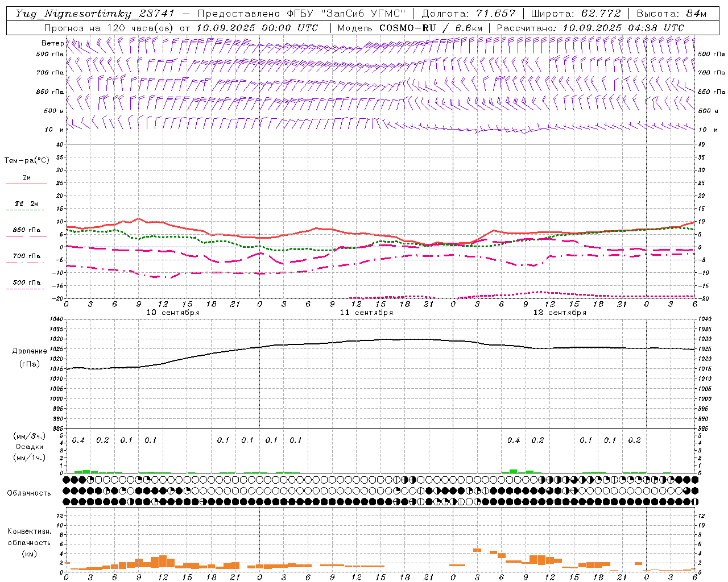This screenshot has height=582, width=728.
Task: Click the Прогноз на 120 часа(ов) text
Action: click(109, 28)
